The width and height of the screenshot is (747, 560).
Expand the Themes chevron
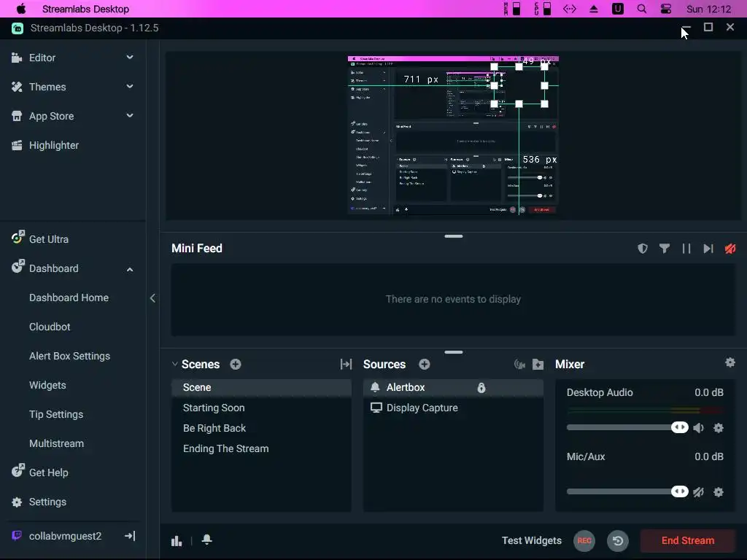click(x=130, y=86)
